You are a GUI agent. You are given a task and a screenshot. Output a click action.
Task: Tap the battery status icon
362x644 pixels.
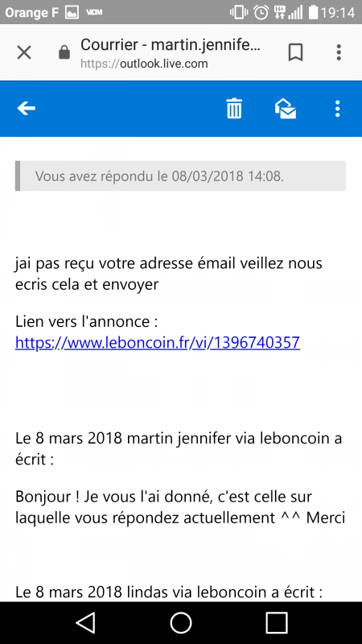click(x=313, y=12)
